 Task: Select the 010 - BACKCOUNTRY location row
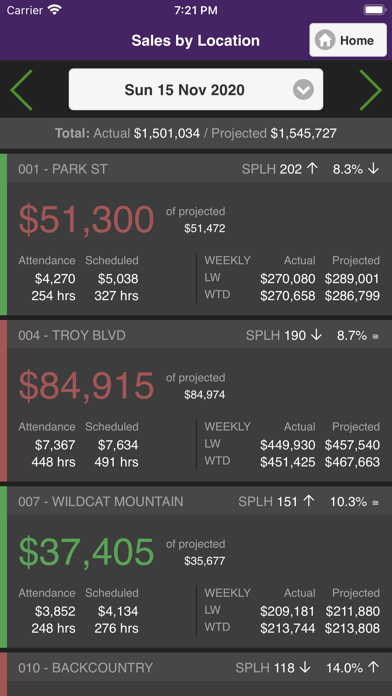tap(199, 668)
